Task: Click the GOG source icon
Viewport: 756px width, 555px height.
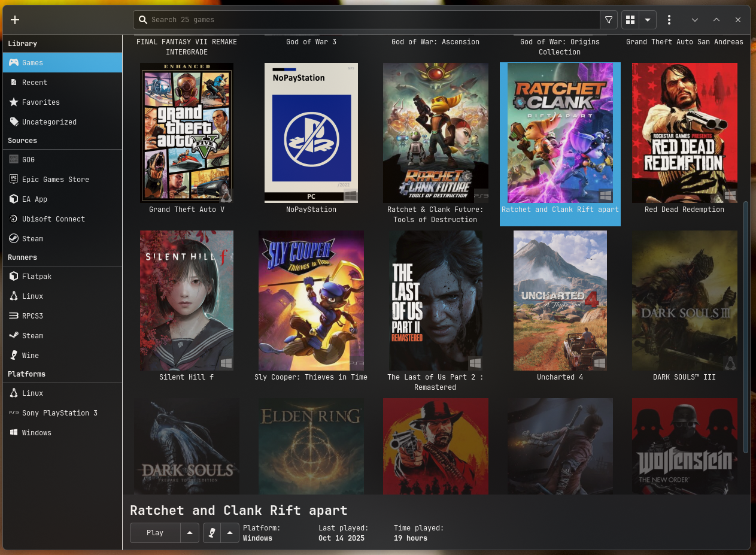Action: (x=14, y=159)
